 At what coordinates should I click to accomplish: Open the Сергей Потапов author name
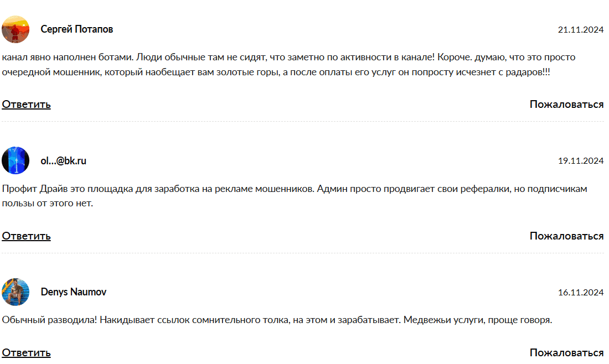coord(77,29)
